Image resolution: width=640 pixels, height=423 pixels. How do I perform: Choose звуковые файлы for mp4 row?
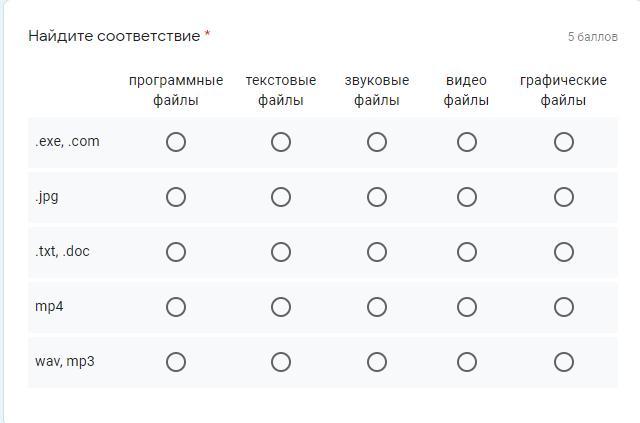coord(377,307)
